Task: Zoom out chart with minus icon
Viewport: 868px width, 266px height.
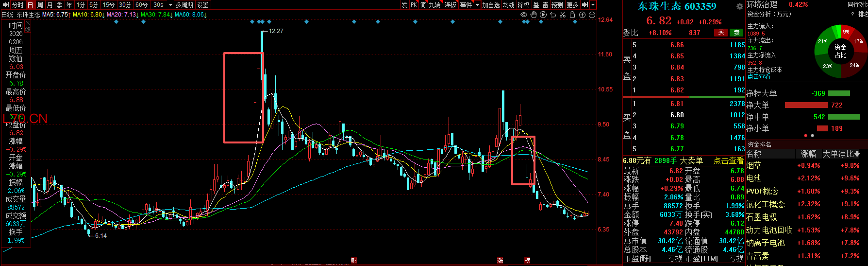Action: (592, 15)
